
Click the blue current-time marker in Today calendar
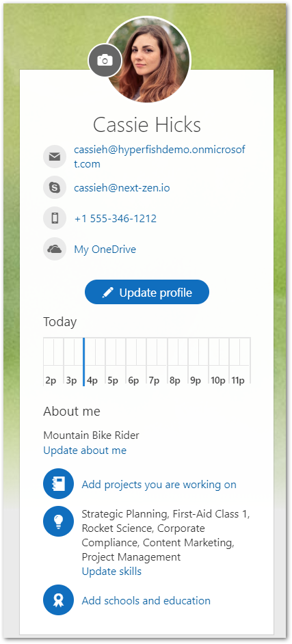[x=84, y=362]
